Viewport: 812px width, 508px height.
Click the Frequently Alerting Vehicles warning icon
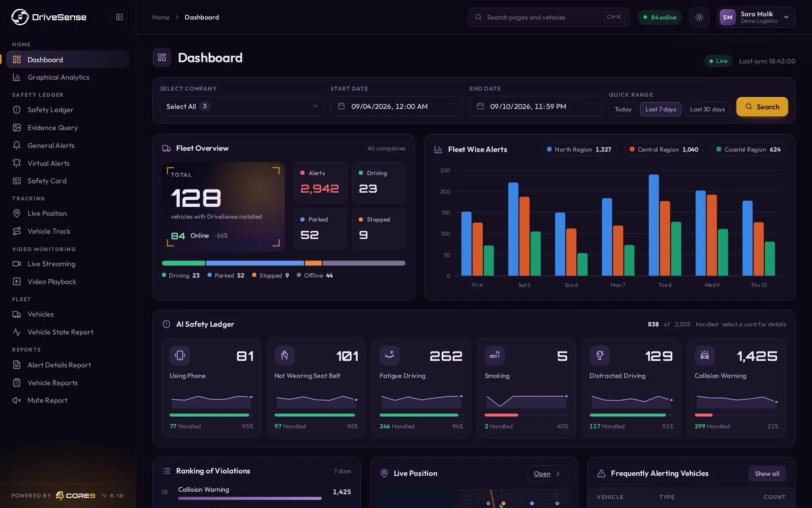tap(601, 473)
